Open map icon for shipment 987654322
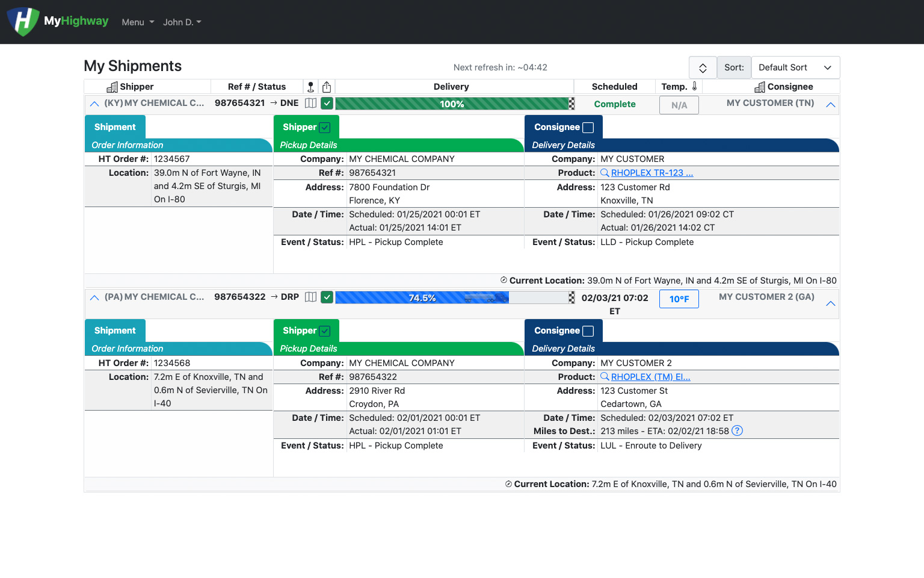Screen dimensions: 924x578 310,297
